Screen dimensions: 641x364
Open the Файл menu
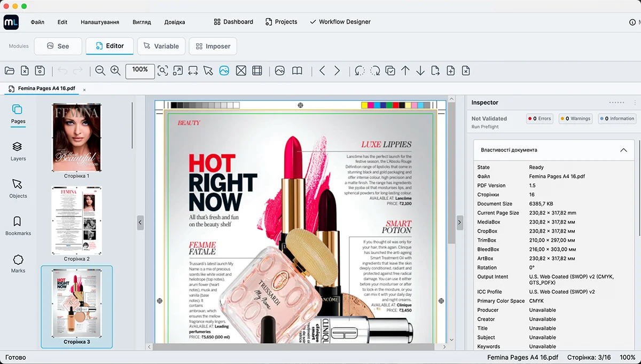point(37,22)
